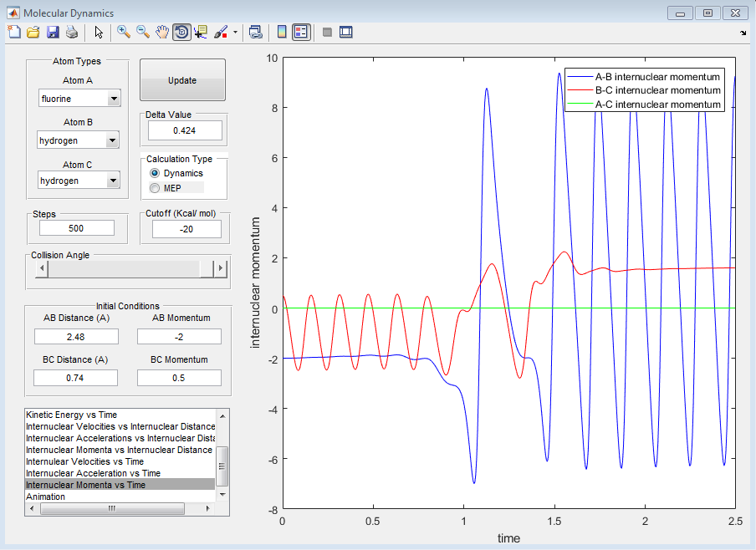Print the figure using printer icon
Screen dimensions: 756x550
pos(72,33)
